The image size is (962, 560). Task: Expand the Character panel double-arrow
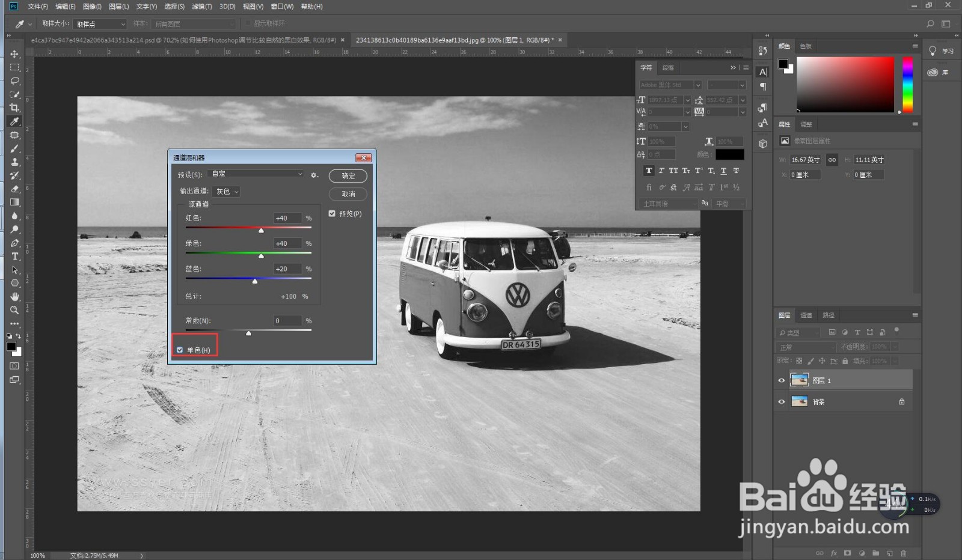[733, 68]
